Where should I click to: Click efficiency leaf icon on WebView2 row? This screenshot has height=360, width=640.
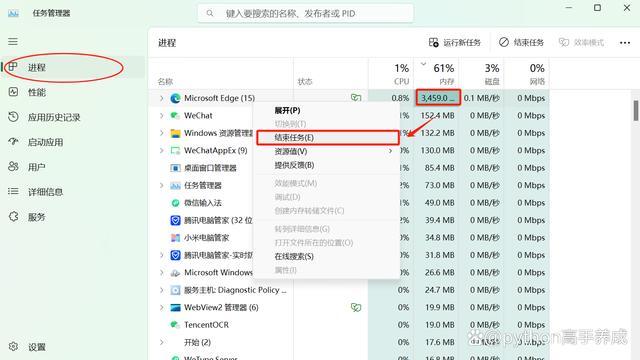tap(356, 307)
